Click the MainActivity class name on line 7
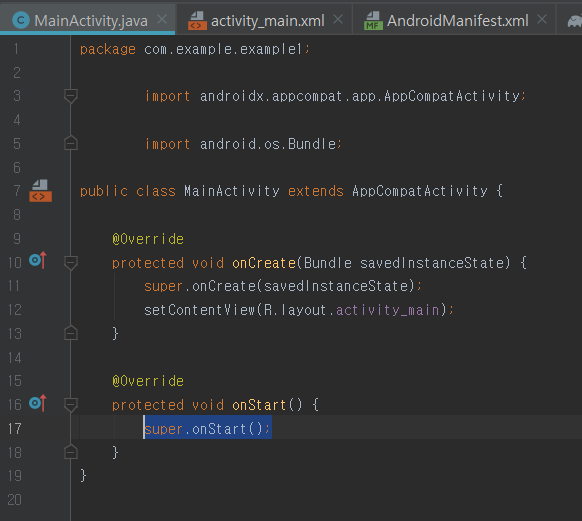This screenshot has width=582, height=521. coord(232,191)
